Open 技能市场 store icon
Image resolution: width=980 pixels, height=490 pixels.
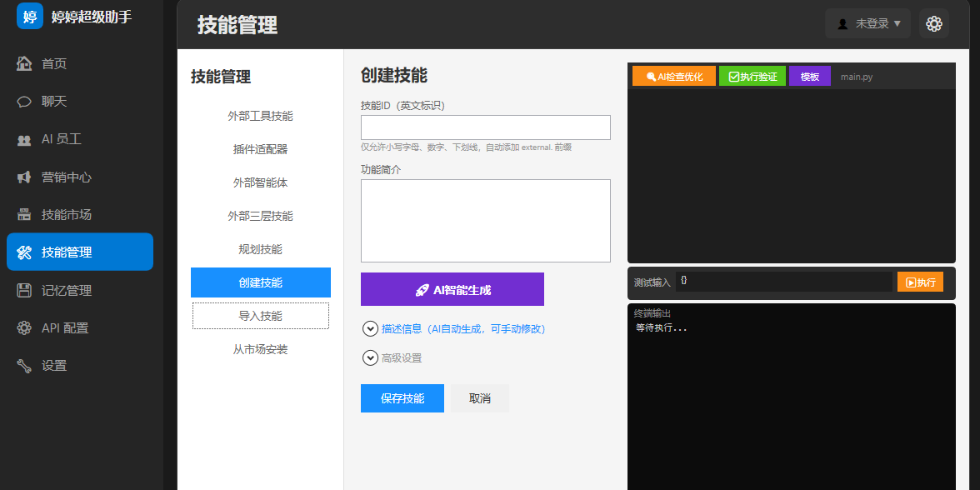pyautogui.click(x=24, y=215)
